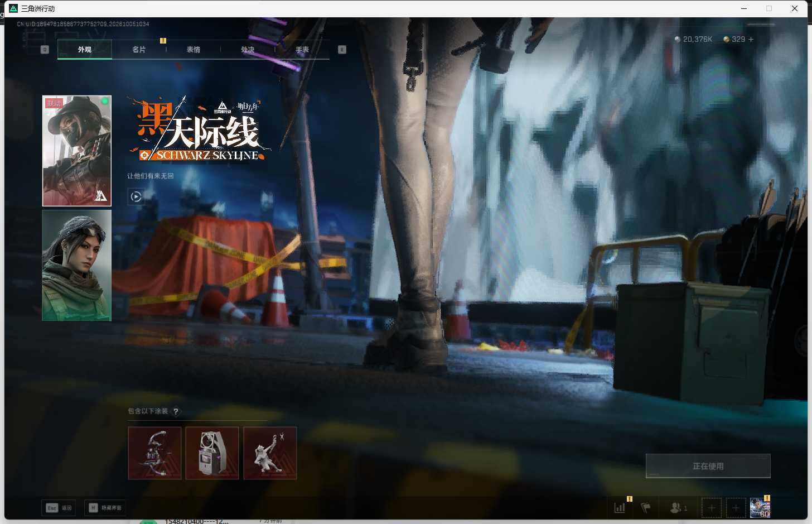Open the 外观 tab

coord(85,50)
